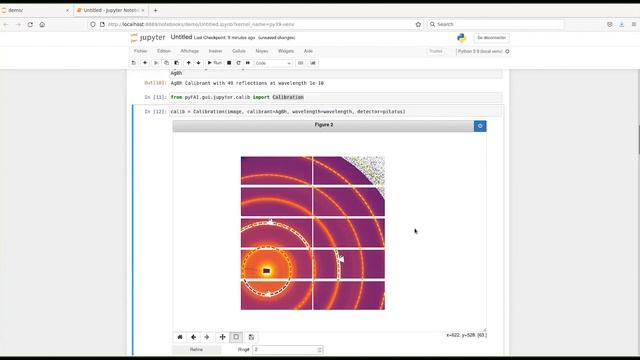Toggle figure interaction with the blue button
640x360 pixels.
[480, 126]
